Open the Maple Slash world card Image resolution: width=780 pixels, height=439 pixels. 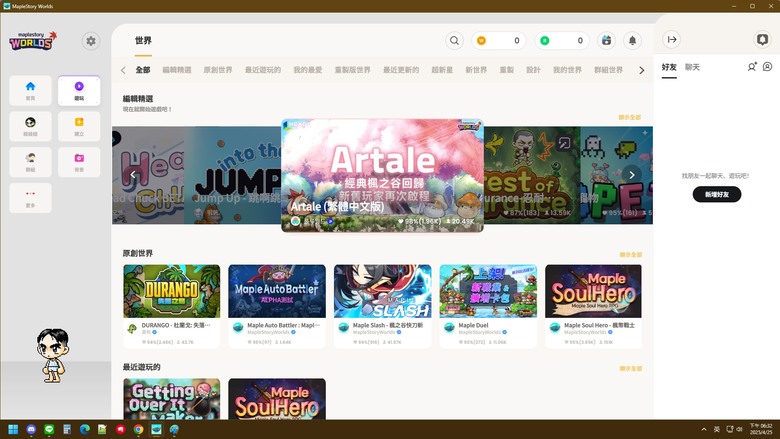383,306
